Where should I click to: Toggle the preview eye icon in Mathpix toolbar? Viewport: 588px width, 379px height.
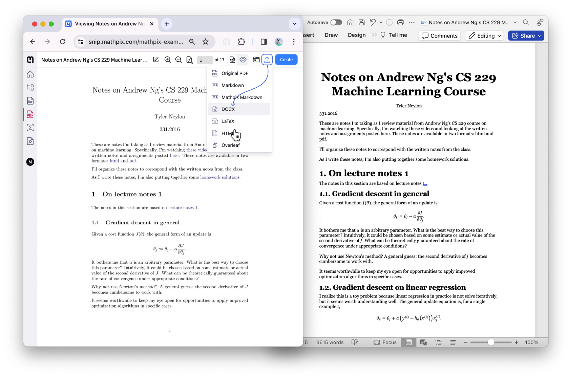click(x=243, y=59)
